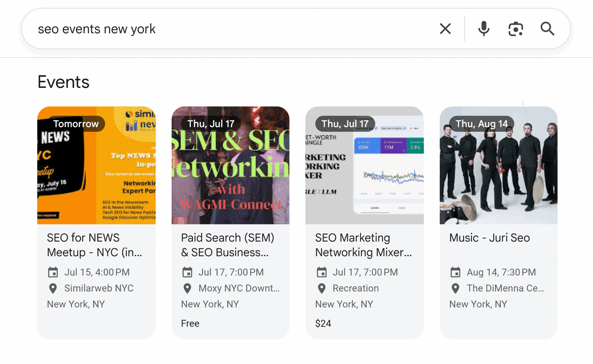Screen dimensions: 593x364
Task: Start voice search with the microphone icon
Action: pyautogui.click(x=484, y=29)
